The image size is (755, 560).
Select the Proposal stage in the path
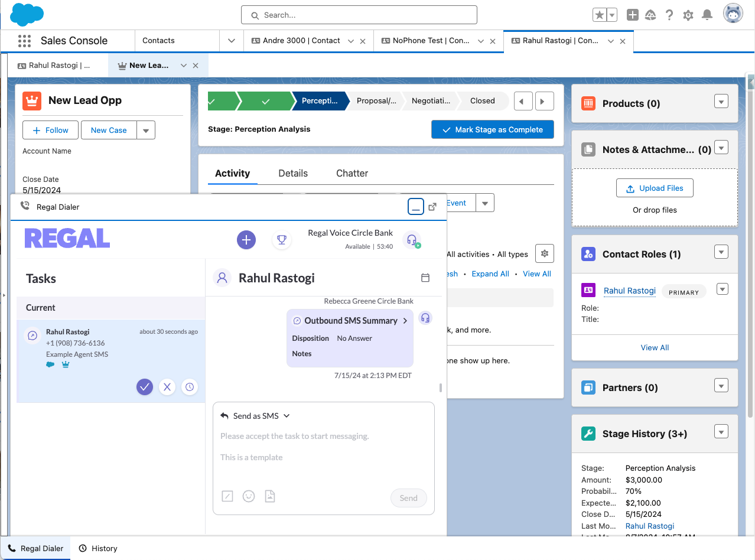click(x=376, y=101)
